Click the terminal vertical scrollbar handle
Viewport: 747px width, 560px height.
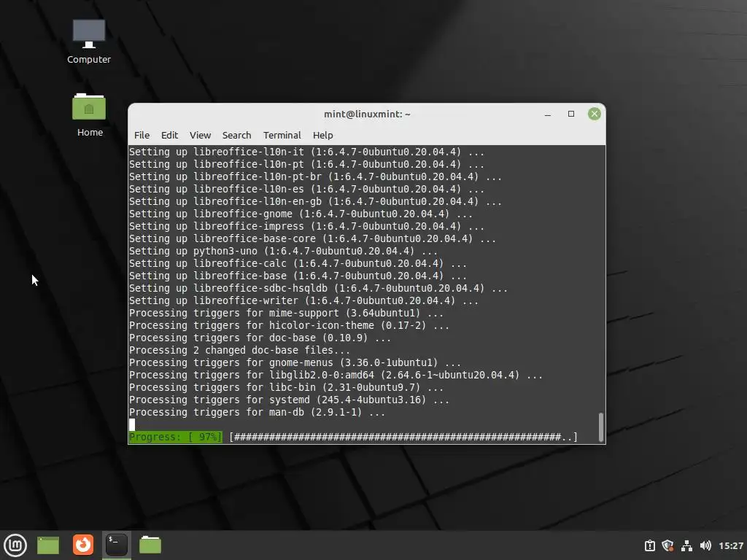(x=601, y=427)
